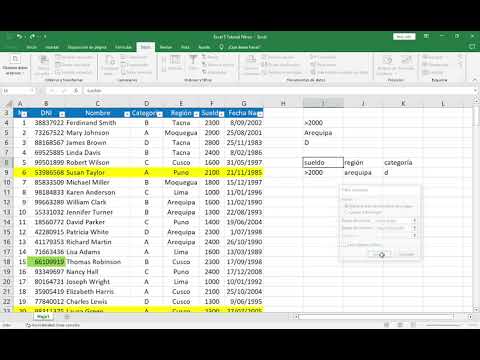
Task: Click the row 12 header
Action: (7, 202)
